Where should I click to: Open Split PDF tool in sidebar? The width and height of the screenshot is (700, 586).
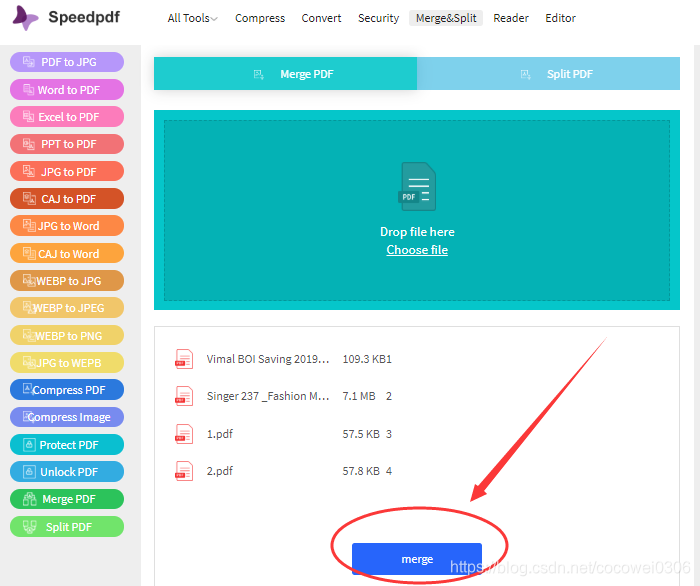[67, 527]
